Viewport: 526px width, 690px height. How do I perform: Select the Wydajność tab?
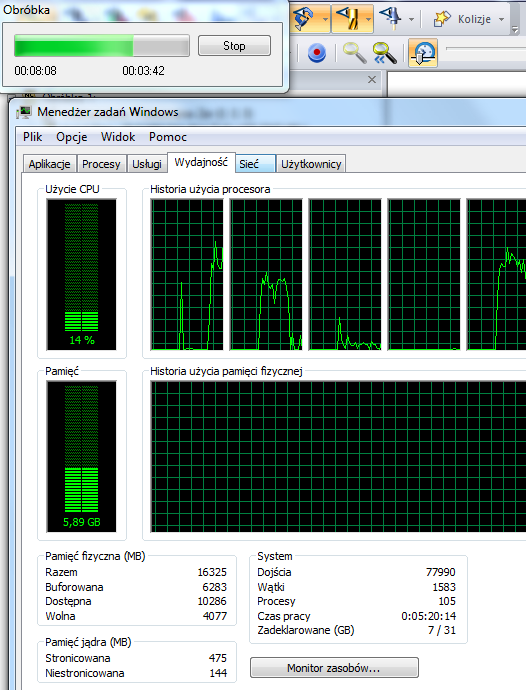[201, 162]
